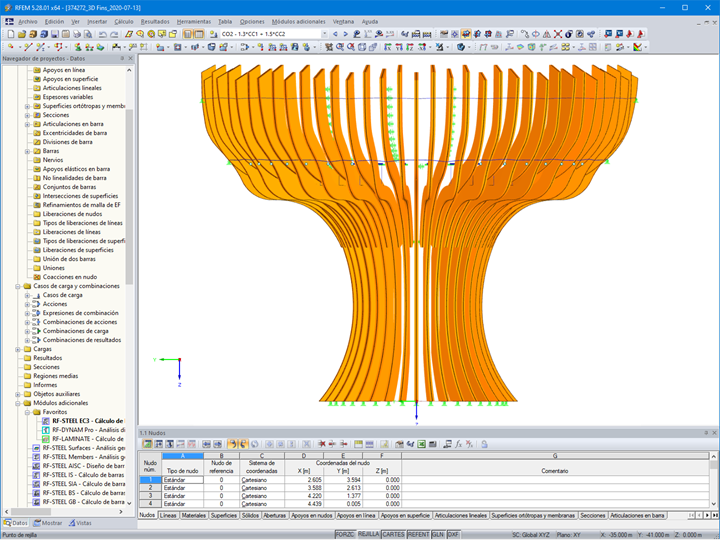Click the fx formula icon in table toolbar

pos(458,444)
